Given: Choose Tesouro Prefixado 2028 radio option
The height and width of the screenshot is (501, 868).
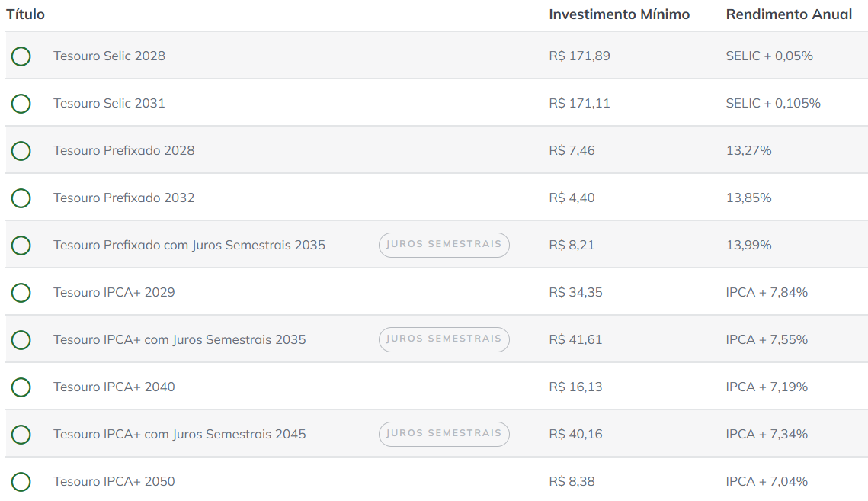Looking at the screenshot, I should [x=21, y=151].
